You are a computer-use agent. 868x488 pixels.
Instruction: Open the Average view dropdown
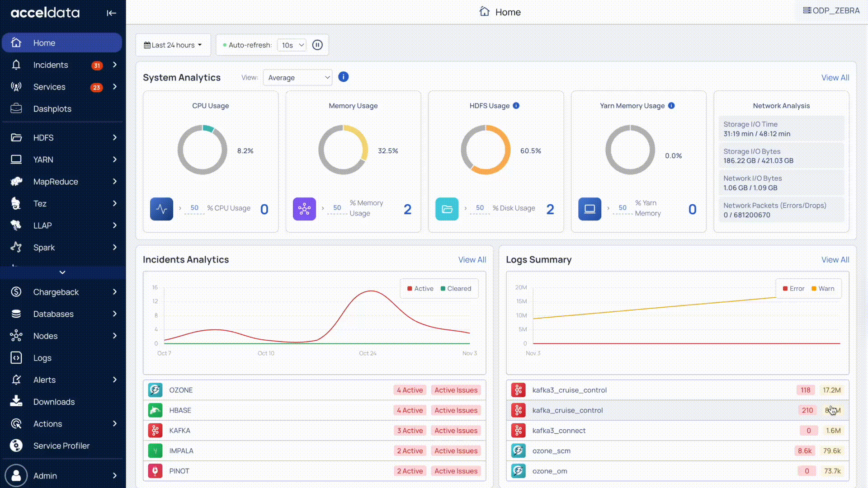297,78
